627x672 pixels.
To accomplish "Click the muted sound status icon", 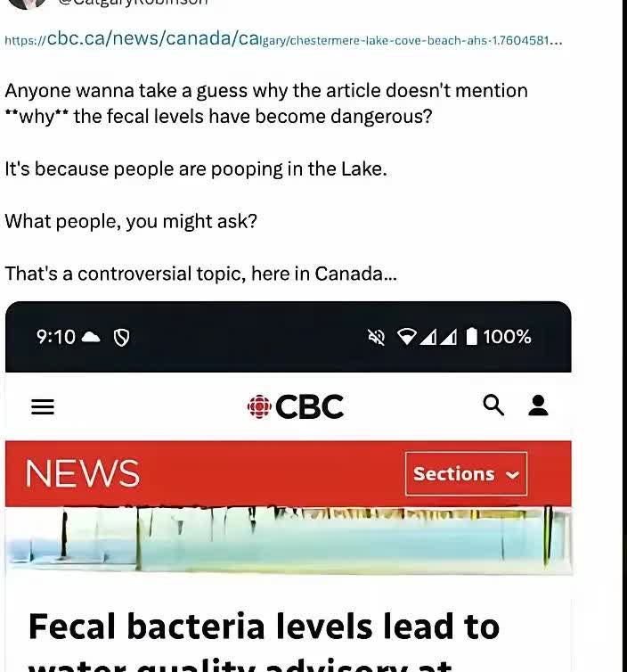I will 377,337.
